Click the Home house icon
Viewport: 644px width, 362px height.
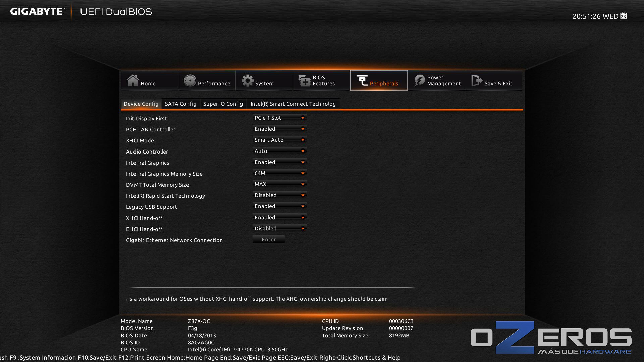[132, 80]
